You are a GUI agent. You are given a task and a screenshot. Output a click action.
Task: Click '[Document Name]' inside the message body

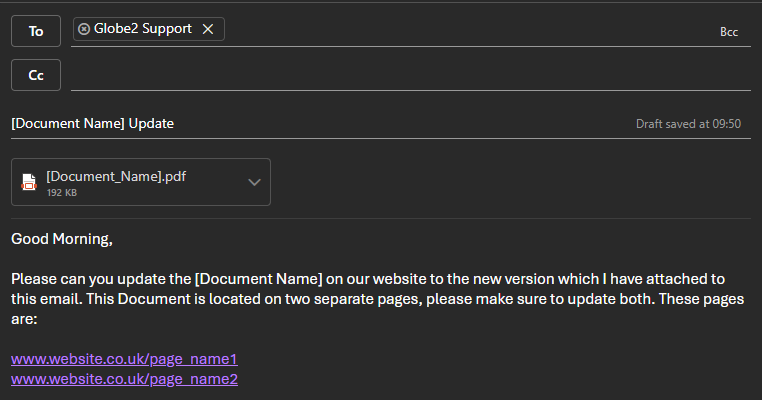[x=258, y=278]
